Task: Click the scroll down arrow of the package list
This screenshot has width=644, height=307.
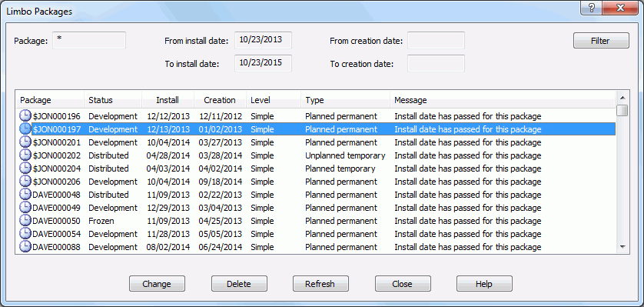Action: pyautogui.click(x=622, y=246)
